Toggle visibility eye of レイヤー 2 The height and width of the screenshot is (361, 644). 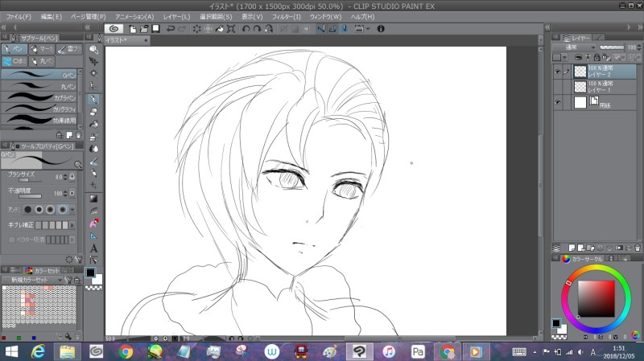click(557, 72)
